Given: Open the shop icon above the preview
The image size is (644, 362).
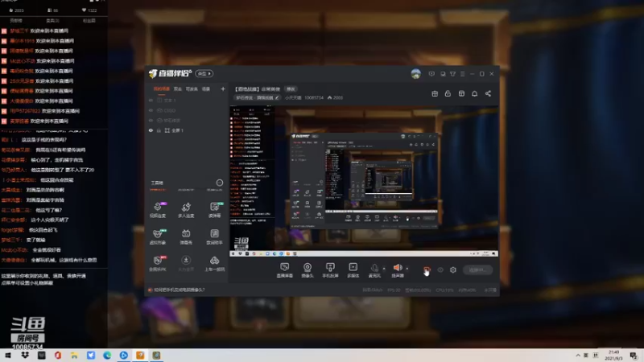Looking at the screenshot, I should [x=461, y=93].
